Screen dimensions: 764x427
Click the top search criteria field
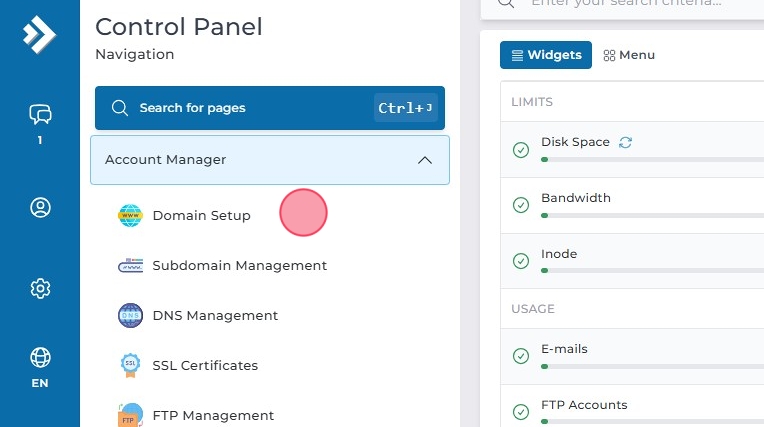640,3
